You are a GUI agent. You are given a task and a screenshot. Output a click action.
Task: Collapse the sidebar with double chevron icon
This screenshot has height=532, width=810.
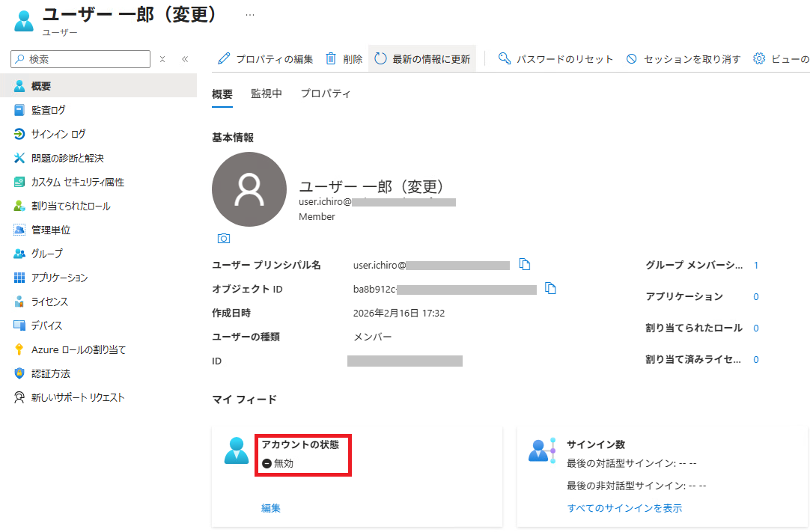coord(184,59)
